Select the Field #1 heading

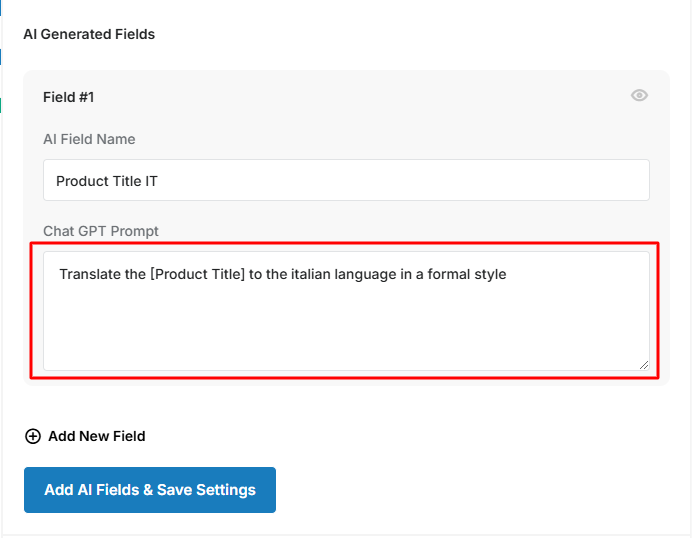pos(69,97)
